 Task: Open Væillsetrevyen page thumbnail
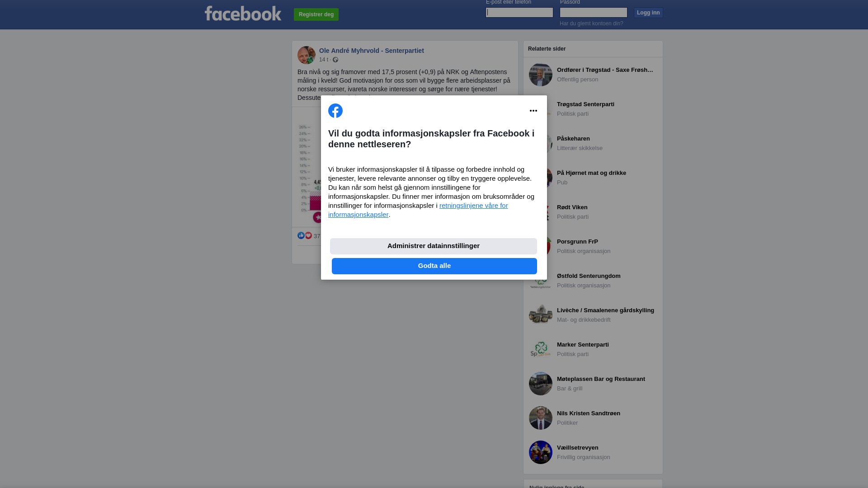[541, 452]
